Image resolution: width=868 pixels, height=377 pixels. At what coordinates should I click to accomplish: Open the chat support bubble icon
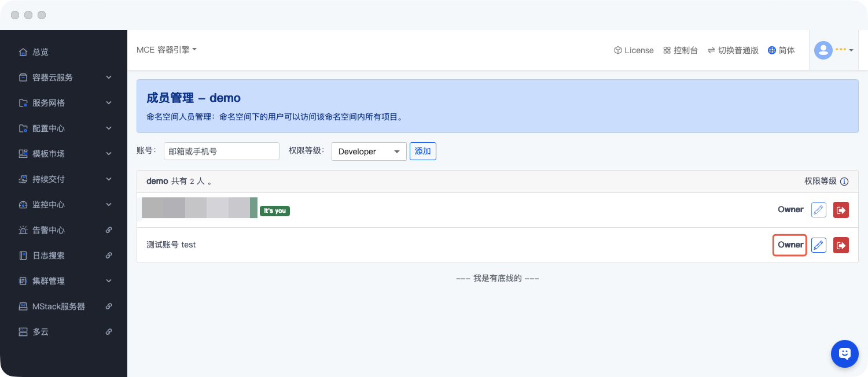(844, 353)
